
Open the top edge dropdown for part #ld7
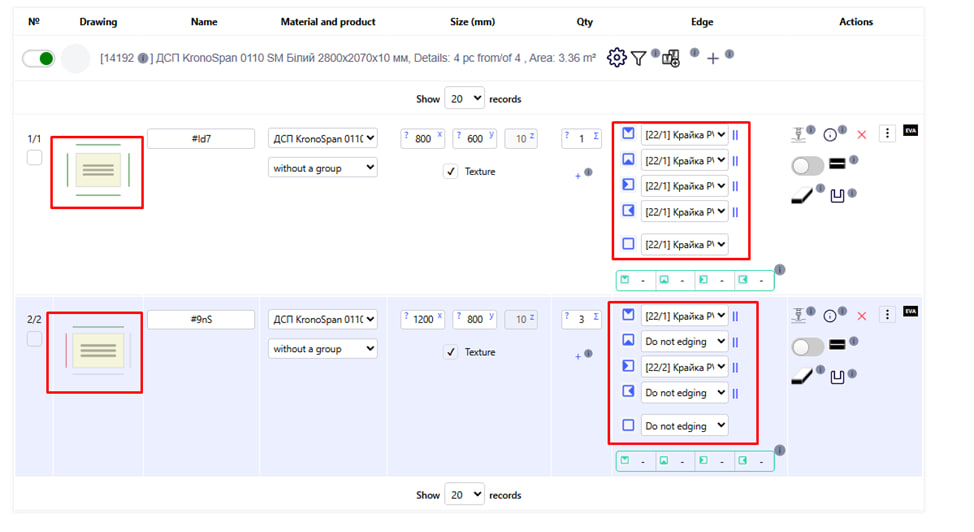[685, 134]
